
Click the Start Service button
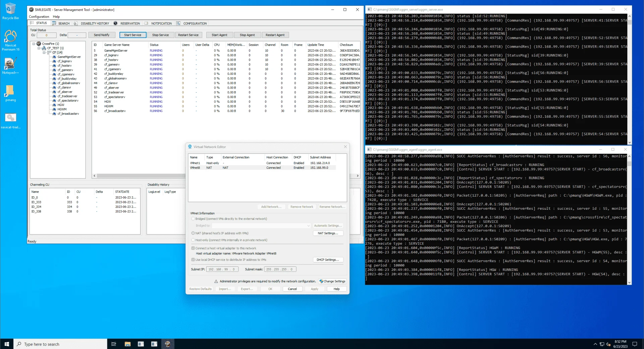[132, 35]
